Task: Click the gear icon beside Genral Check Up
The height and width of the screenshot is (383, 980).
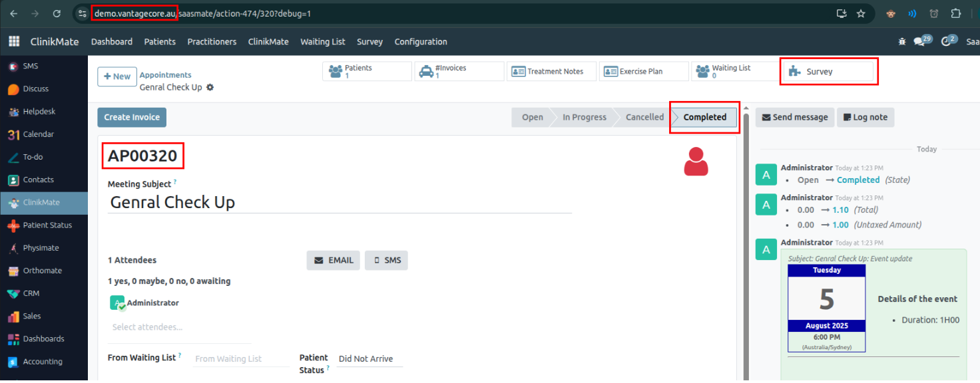Action: click(210, 87)
